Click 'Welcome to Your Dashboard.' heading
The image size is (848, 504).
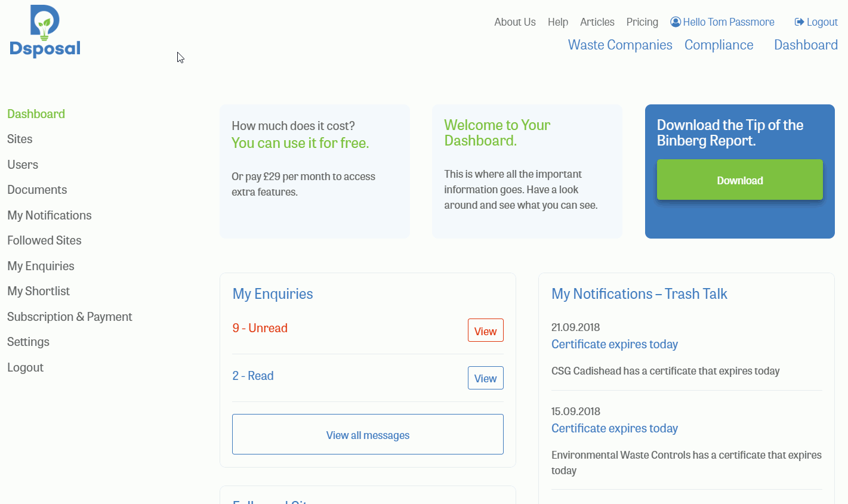[497, 133]
